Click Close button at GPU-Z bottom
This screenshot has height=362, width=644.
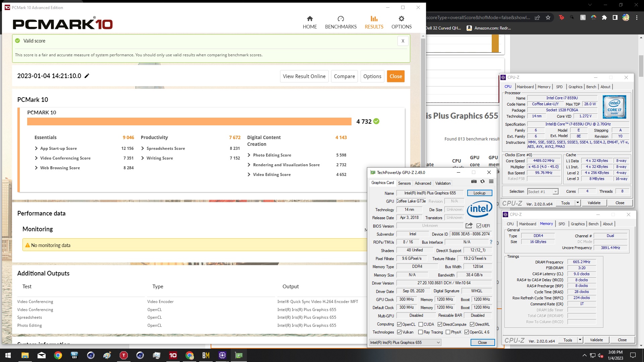pos(482,342)
